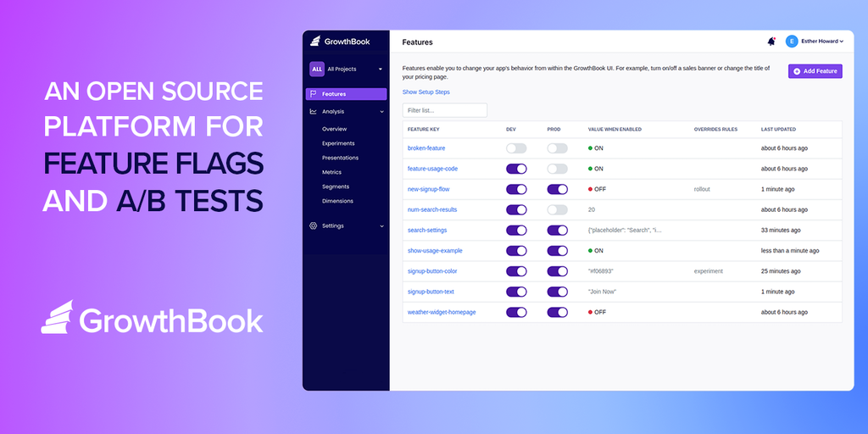Click the user avatar letter E

(x=792, y=42)
